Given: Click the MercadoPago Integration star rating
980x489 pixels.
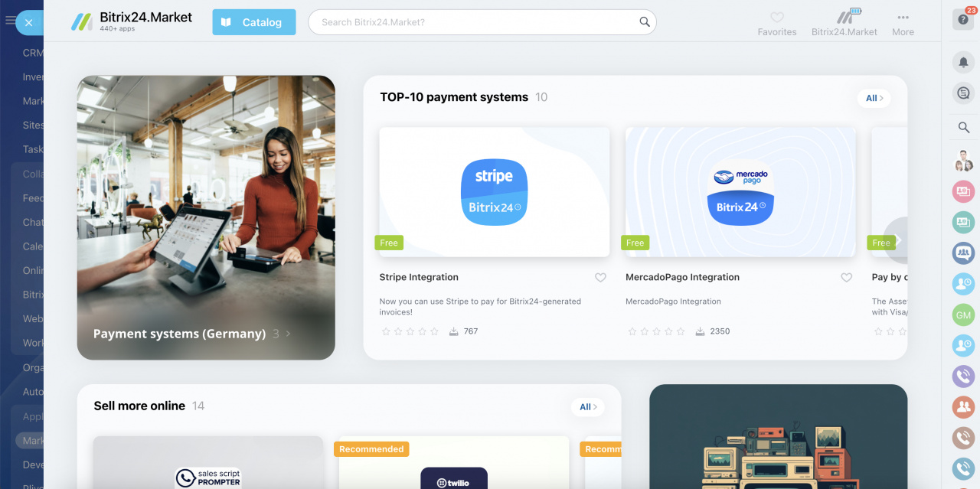Looking at the screenshot, I should [x=656, y=331].
